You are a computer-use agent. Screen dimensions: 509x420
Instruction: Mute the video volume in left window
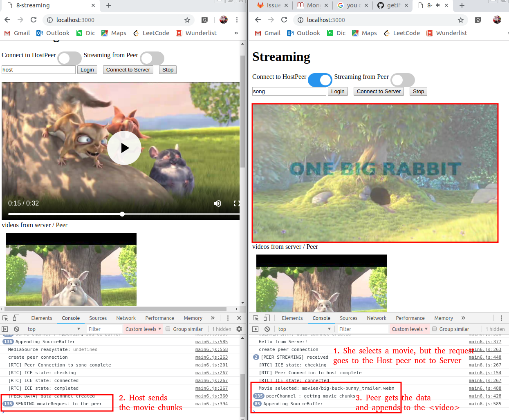tap(218, 203)
